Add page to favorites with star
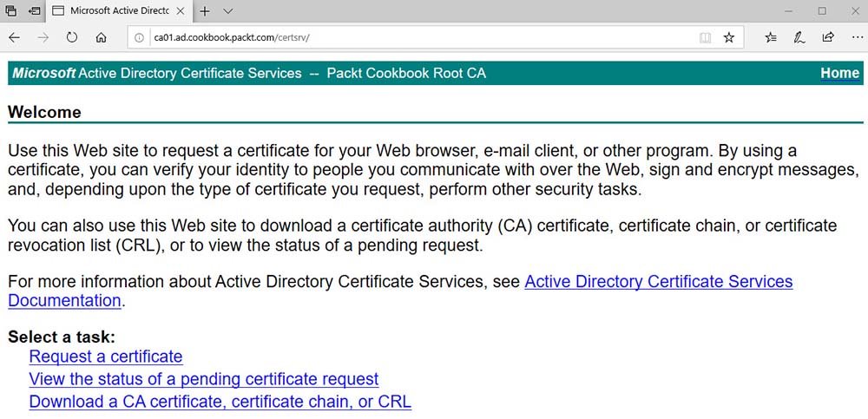 729,38
